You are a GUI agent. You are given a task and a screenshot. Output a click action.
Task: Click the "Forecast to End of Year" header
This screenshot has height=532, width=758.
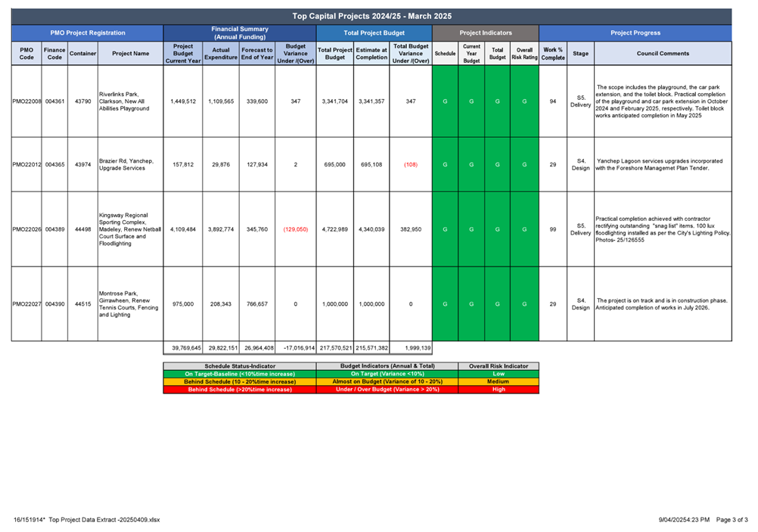pos(257,53)
